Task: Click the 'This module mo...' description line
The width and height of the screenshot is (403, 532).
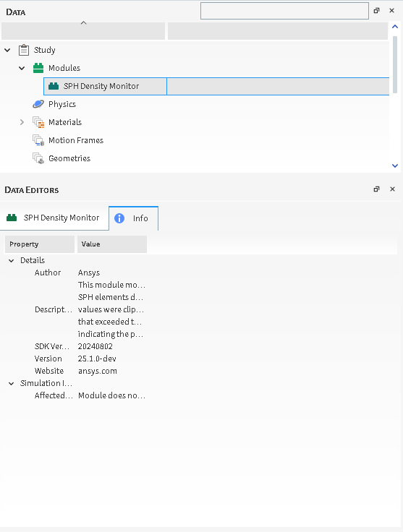Action: pos(111,285)
